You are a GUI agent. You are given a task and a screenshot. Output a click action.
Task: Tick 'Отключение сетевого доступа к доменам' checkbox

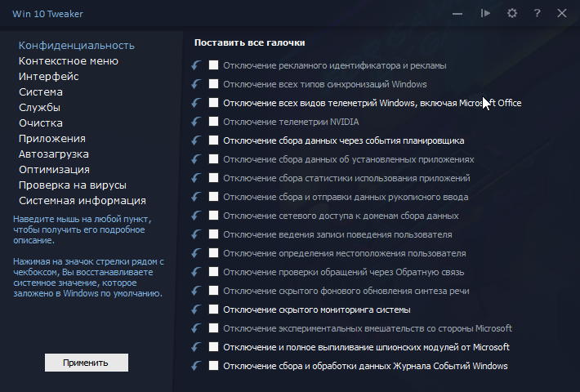click(x=213, y=216)
